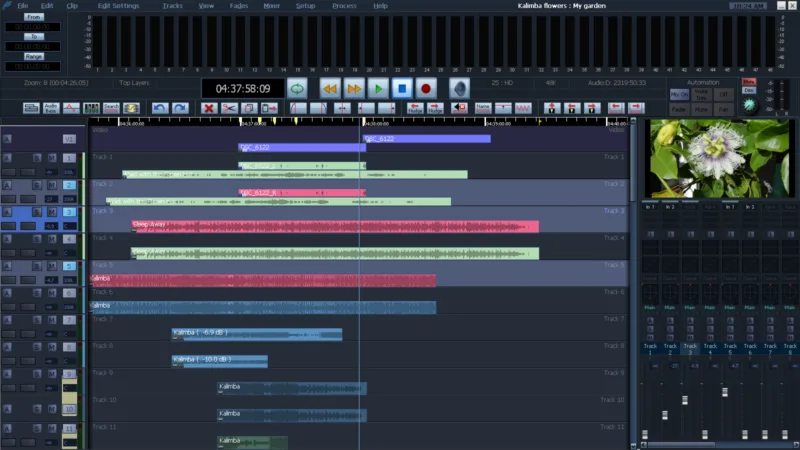
Task: Start playback with the green Play button
Action: pyautogui.click(x=378, y=89)
